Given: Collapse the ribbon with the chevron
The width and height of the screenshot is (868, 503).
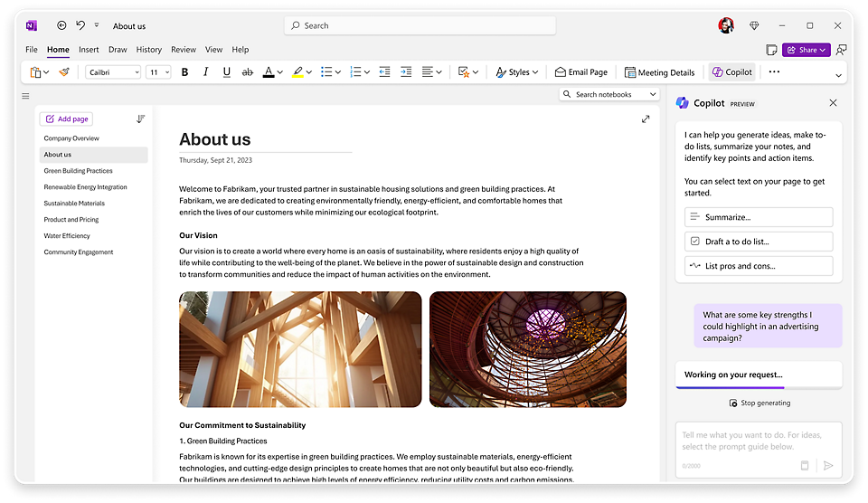Looking at the screenshot, I should coord(838,75).
